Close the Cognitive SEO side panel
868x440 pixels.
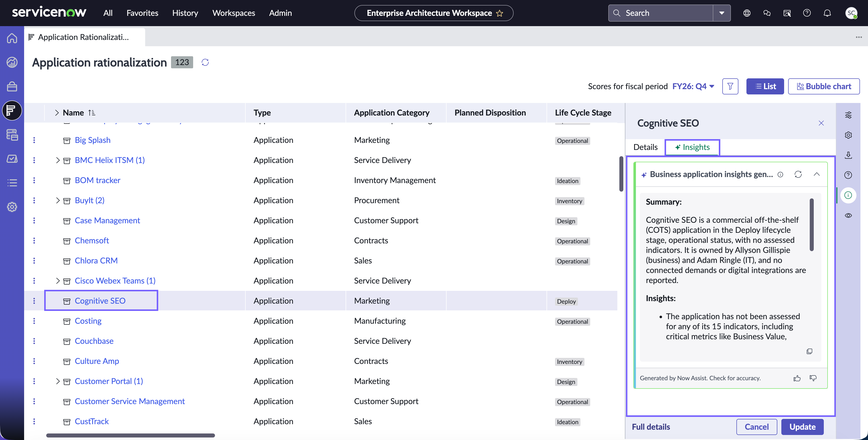coord(821,123)
